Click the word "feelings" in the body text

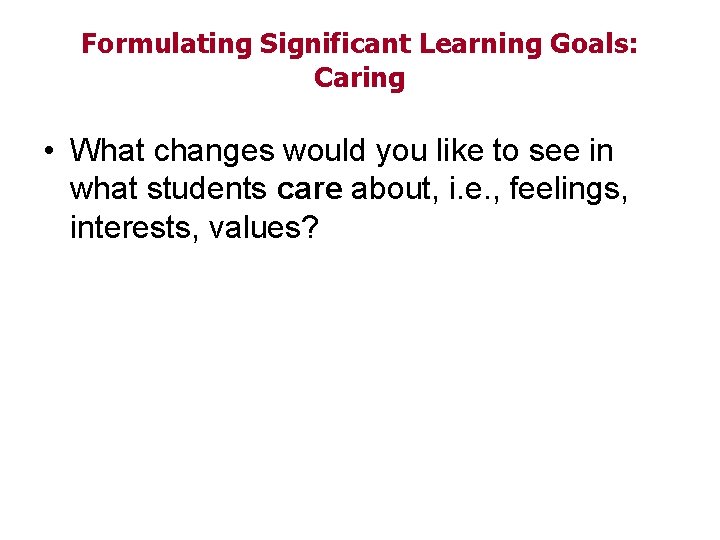coord(569,190)
